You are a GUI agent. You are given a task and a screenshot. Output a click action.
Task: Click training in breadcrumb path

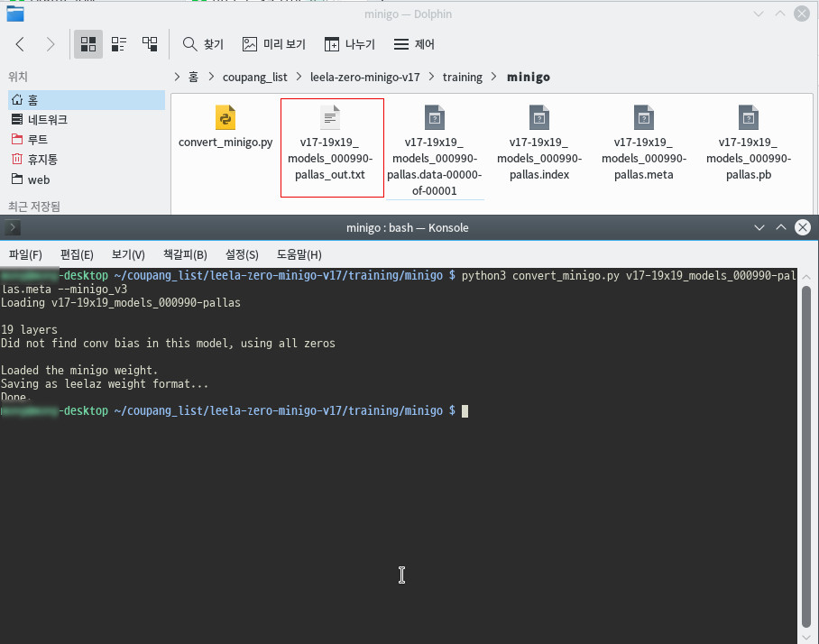pyautogui.click(x=463, y=78)
